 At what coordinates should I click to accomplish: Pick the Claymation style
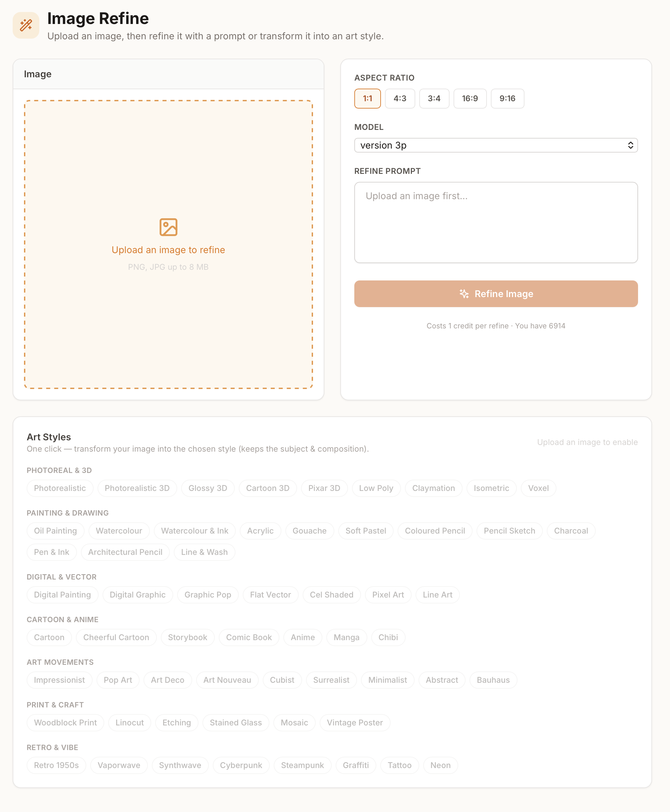pos(434,488)
